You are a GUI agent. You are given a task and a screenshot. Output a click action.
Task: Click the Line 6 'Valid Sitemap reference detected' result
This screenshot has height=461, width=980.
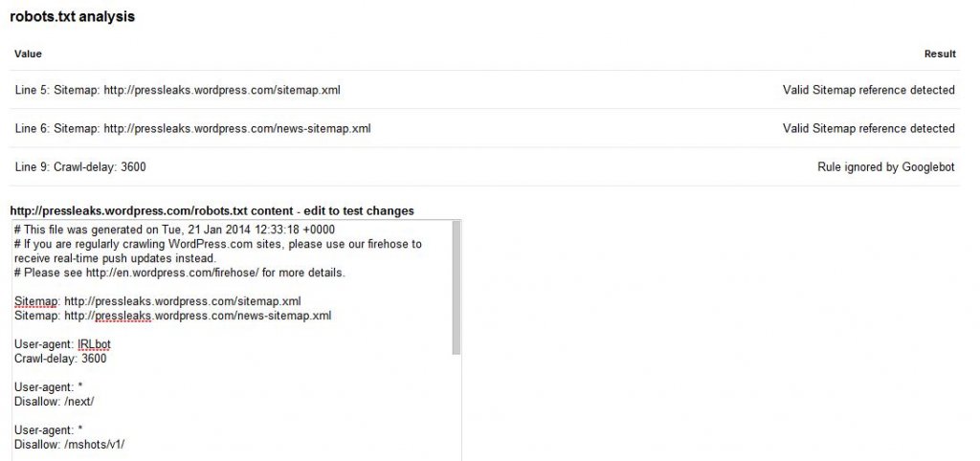[x=868, y=128]
